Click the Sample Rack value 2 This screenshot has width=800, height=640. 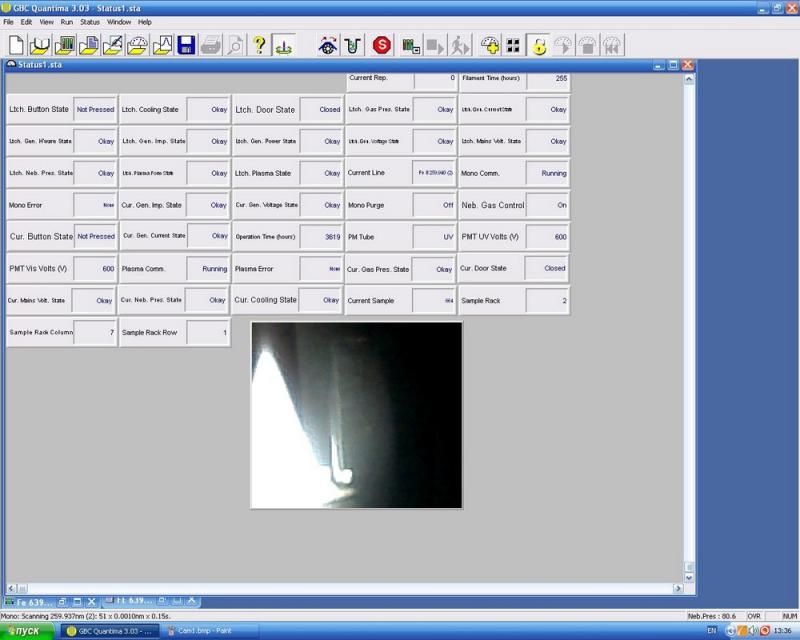coord(547,301)
